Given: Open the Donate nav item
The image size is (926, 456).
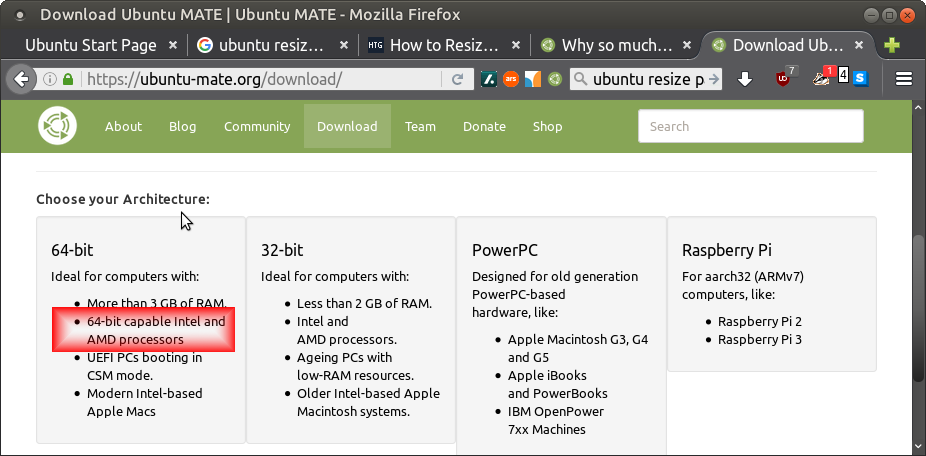Looking at the screenshot, I should [x=484, y=126].
